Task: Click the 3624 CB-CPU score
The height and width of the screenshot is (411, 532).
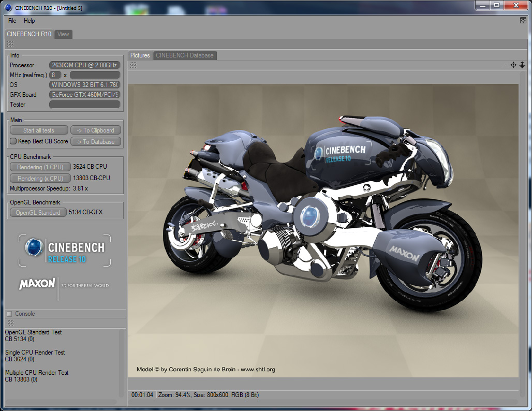Action: click(x=90, y=167)
